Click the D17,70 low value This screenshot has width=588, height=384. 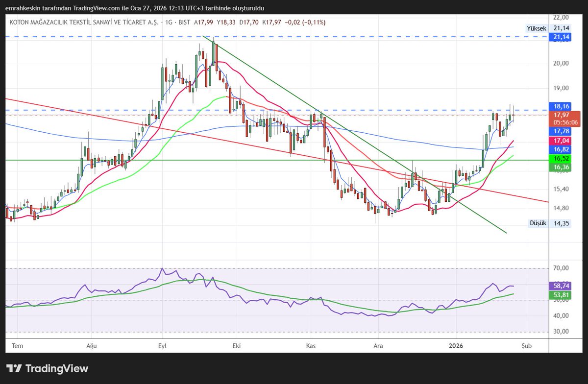click(x=249, y=22)
